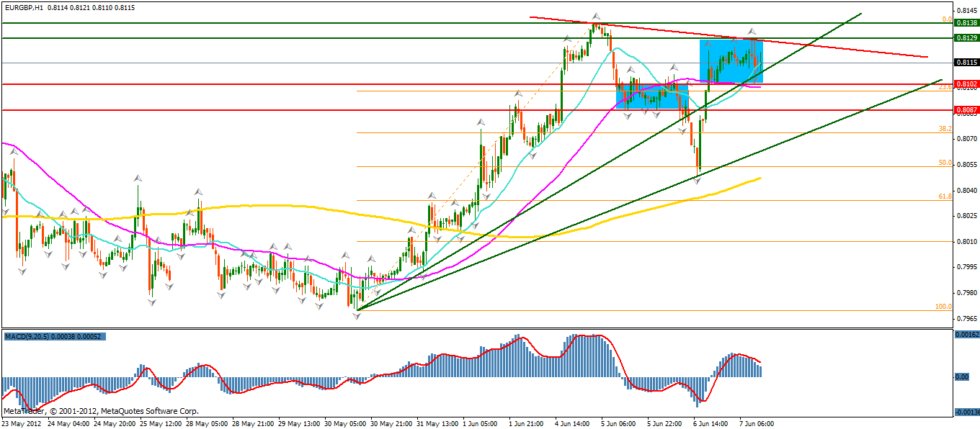Click the down fractal arrow under the 6 Jun low
Image resolution: width=980 pixels, height=429 pixels.
(x=697, y=181)
